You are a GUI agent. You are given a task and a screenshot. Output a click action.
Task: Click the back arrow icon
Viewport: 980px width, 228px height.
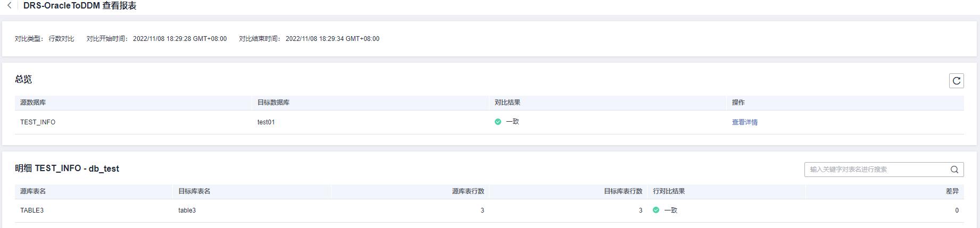9,5
